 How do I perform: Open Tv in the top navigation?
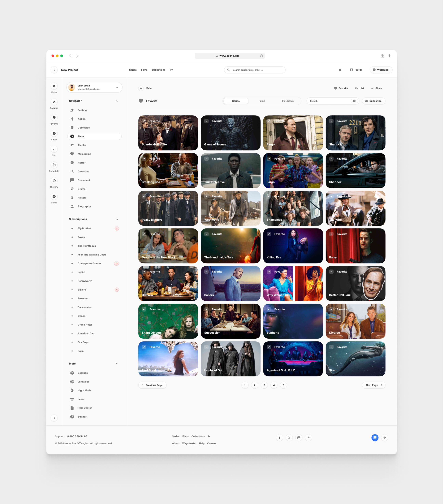(x=171, y=70)
